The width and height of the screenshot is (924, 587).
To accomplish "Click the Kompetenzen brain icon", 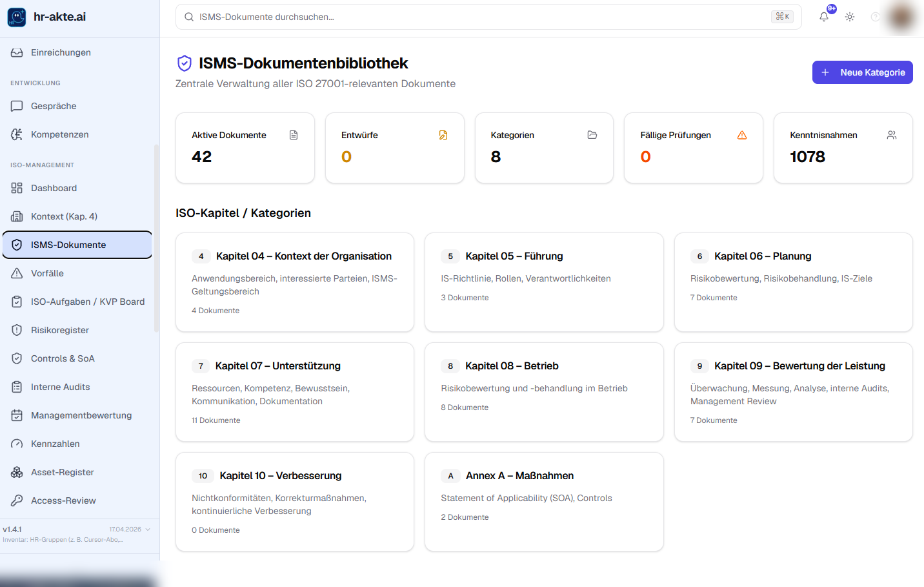I will tap(17, 134).
